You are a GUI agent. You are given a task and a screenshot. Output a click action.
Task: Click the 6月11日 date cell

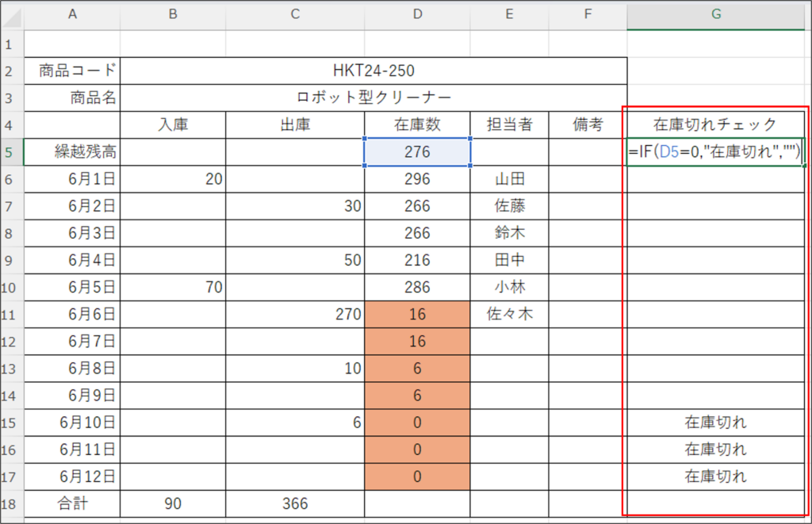click(72, 449)
